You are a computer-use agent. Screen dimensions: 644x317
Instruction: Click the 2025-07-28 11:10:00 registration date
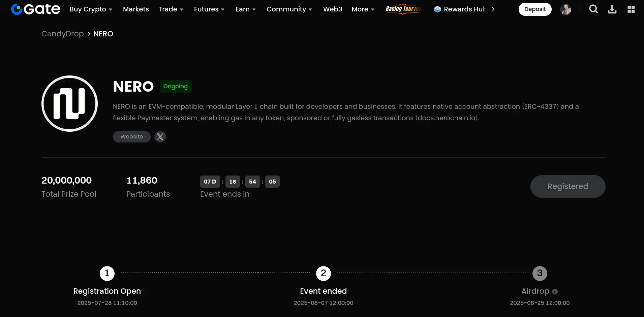coord(107,303)
